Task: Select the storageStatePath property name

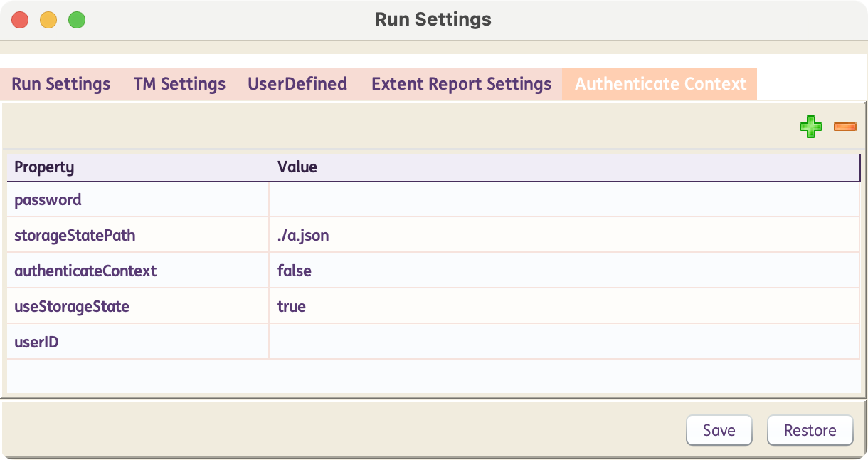Action: click(75, 236)
